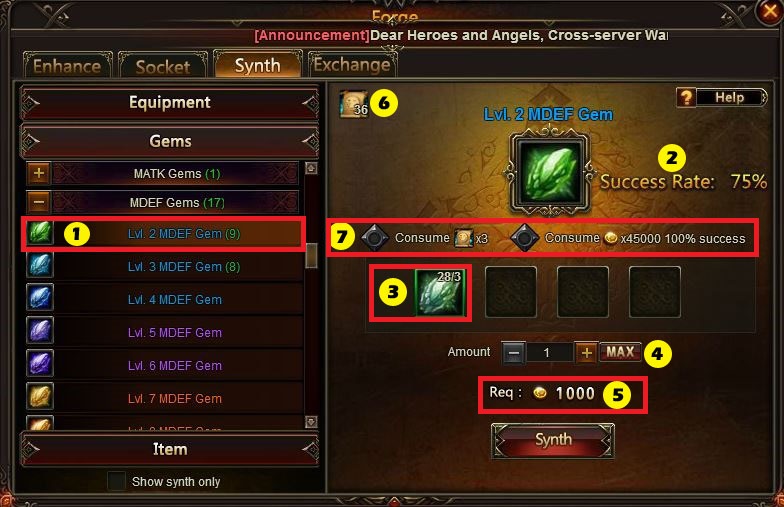Viewport: 784px width, 507px height.
Task: Increase amount with the plus stepper
Action: pyautogui.click(x=586, y=352)
